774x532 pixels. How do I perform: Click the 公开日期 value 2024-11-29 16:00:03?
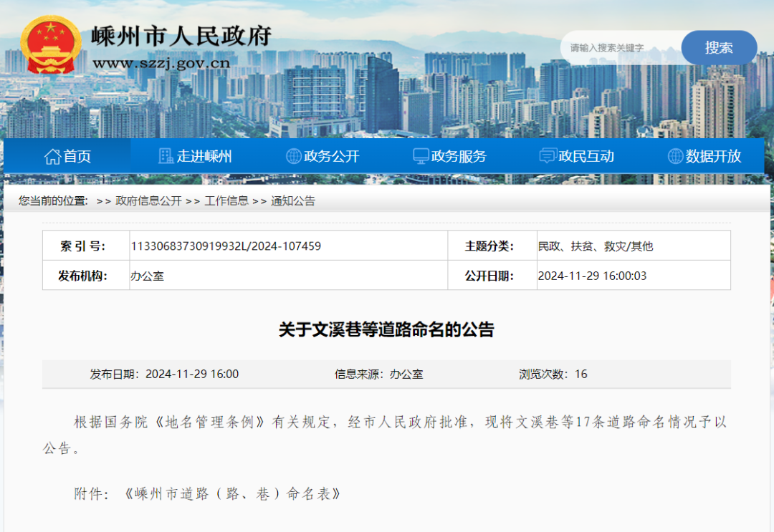point(592,276)
